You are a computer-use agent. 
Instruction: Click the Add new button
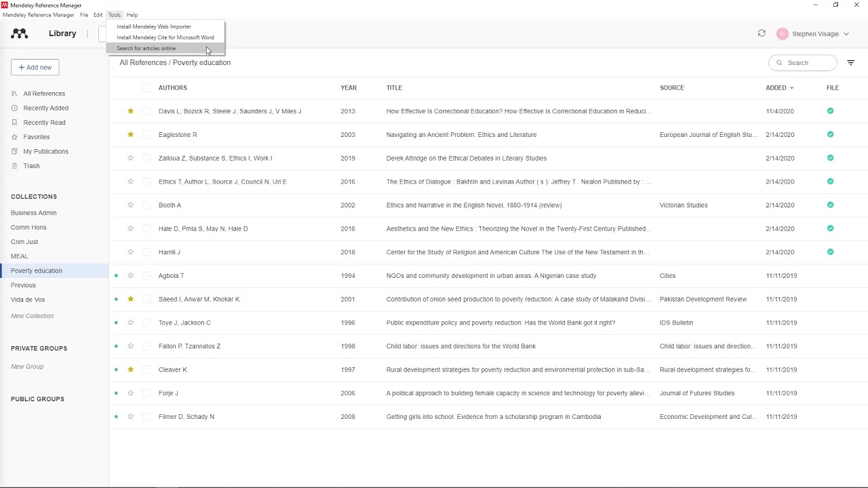[x=35, y=67]
